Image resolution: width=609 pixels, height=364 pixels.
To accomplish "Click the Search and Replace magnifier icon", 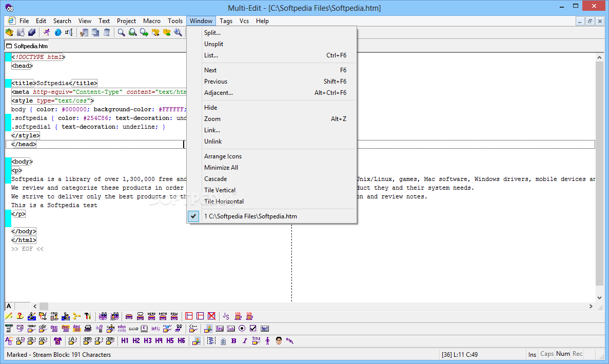I will point(132,33).
